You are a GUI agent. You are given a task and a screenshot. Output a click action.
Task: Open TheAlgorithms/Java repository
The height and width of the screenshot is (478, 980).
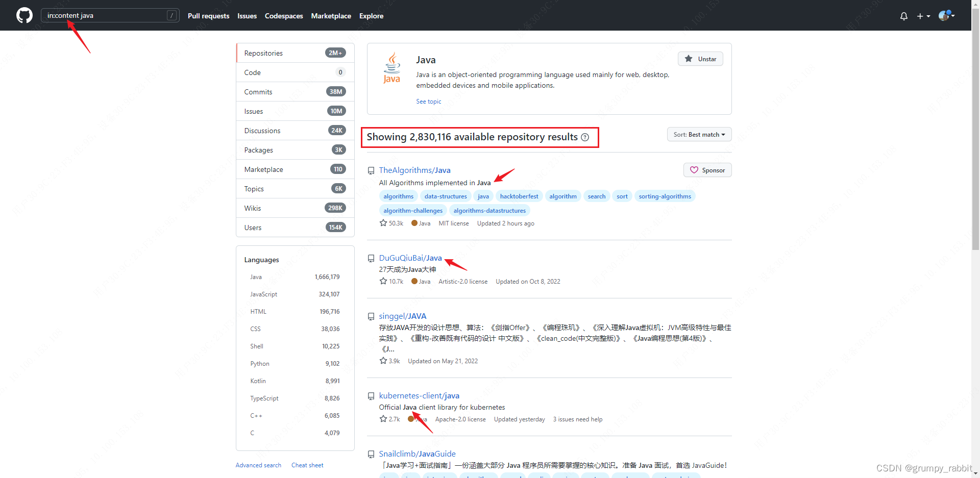(x=414, y=170)
